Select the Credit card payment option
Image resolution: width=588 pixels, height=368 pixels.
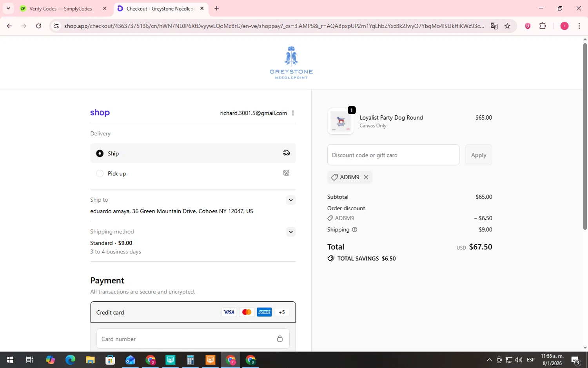193,312
